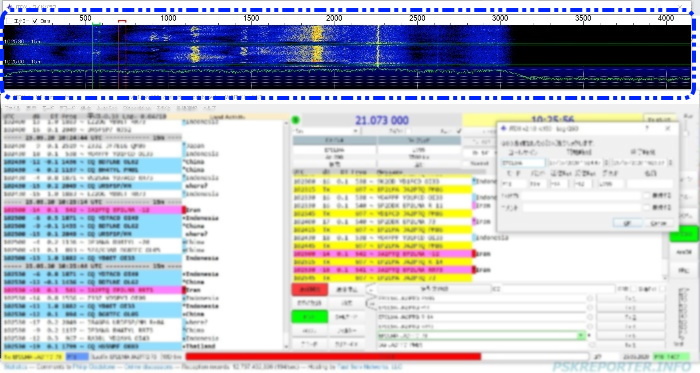Viewport: 700px width, 373px height.
Task: Click the green Monitor button
Action: click(x=310, y=317)
